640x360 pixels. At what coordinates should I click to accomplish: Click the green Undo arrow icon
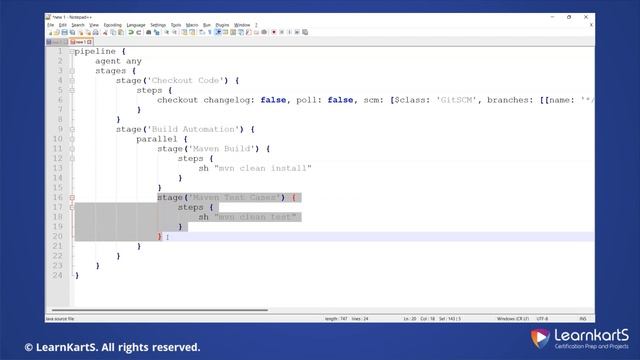coord(130,32)
